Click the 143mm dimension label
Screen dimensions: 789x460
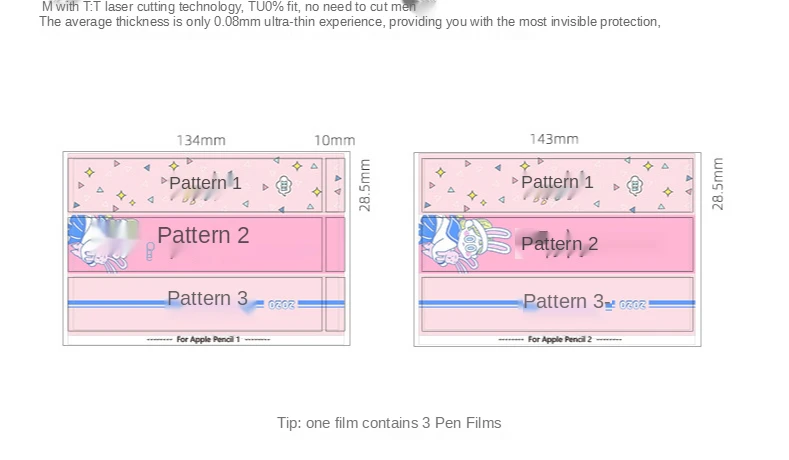point(554,139)
